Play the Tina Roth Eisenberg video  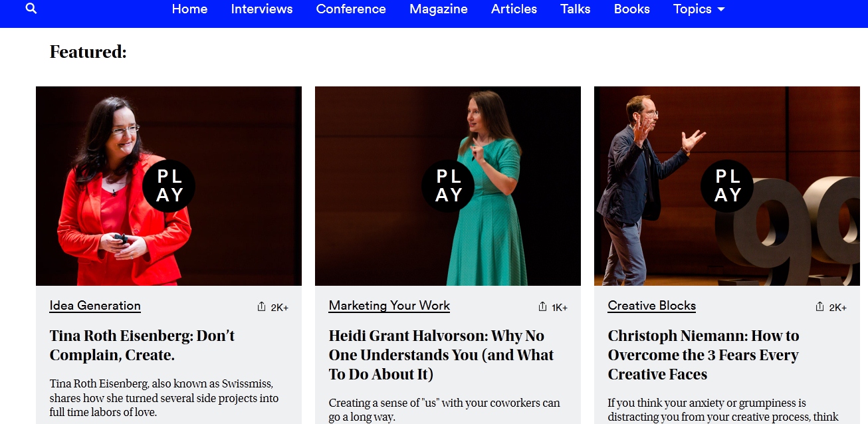click(169, 186)
